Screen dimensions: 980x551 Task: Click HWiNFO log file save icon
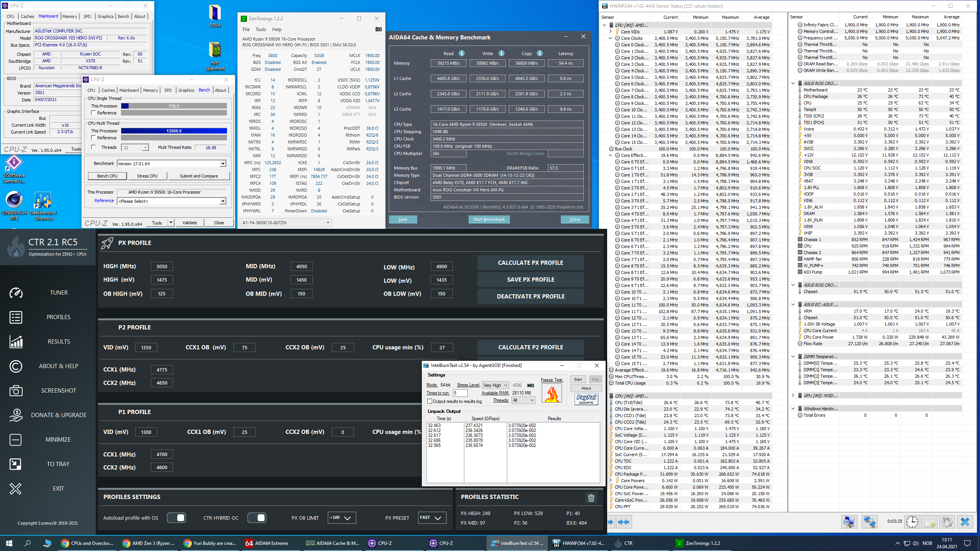[x=929, y=522]
